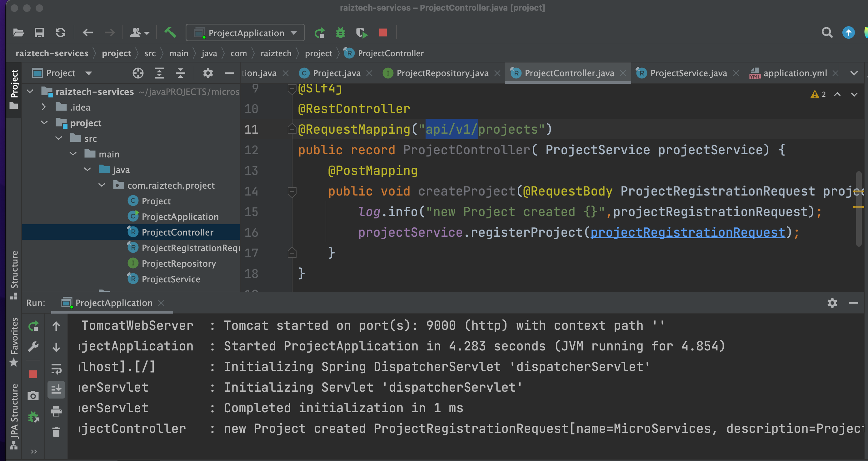Click the Open folder toolbar icon
The image size is (868, 461).
coord(18,33)
